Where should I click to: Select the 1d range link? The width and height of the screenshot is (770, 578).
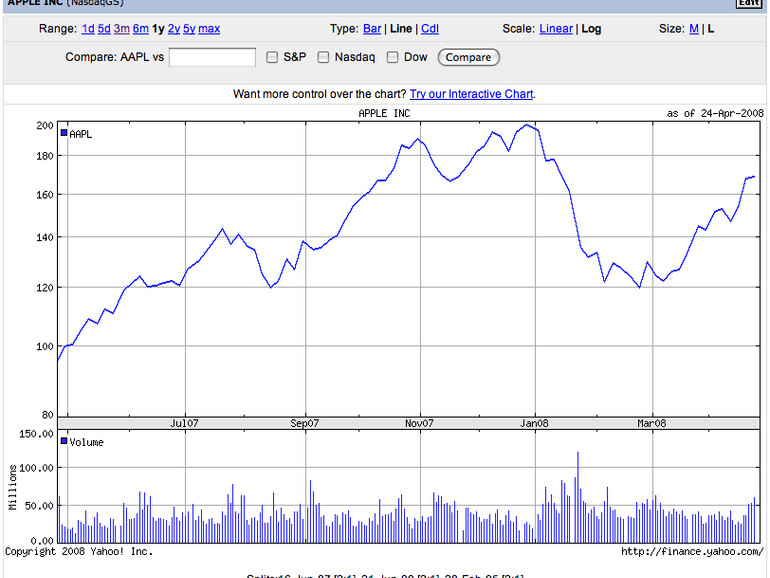[88, 29]
